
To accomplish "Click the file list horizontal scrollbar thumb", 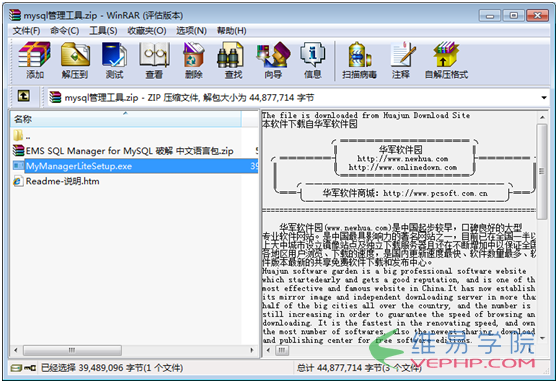I will coord(72,350).
